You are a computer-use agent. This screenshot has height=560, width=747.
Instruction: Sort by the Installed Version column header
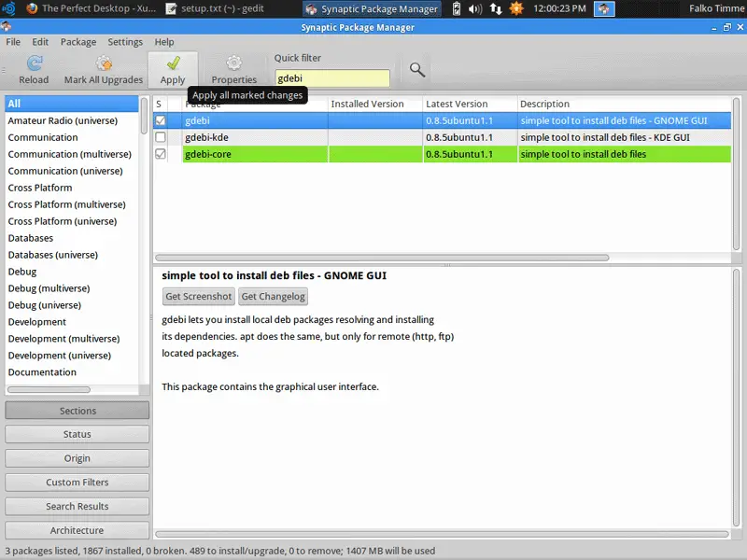(375, 104)
